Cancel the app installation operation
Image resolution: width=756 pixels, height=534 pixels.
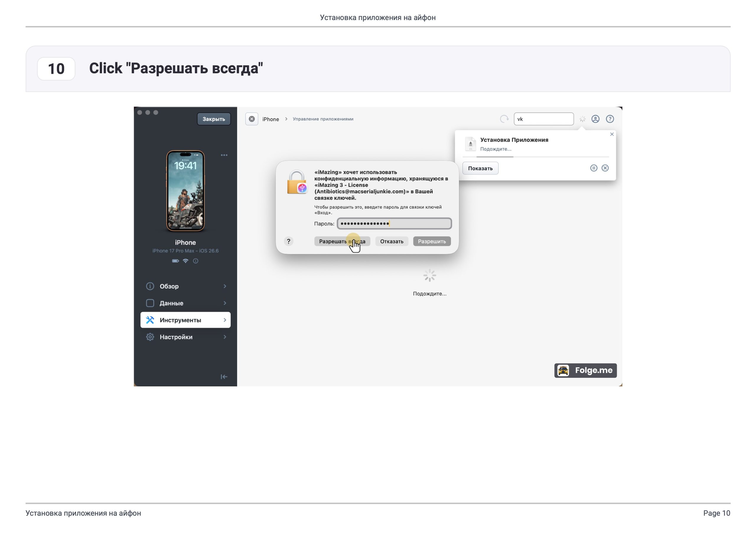pos(605,168)
